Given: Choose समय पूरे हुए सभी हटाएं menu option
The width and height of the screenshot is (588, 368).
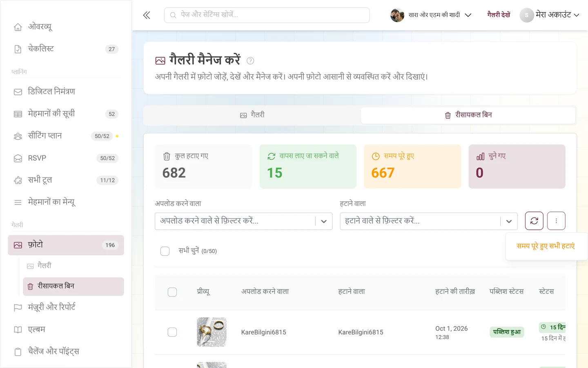Looking at the screenshot, I should pos(546,246).
